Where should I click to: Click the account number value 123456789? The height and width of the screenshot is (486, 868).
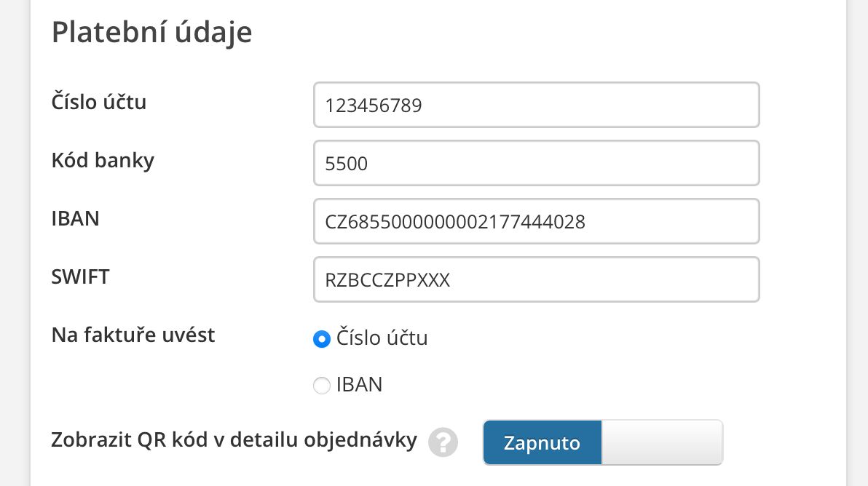374,106
